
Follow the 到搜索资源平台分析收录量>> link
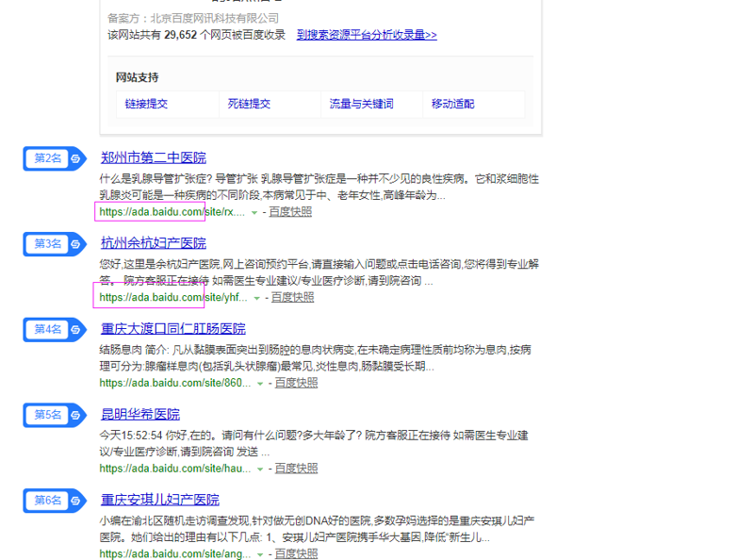click(367, 35)
